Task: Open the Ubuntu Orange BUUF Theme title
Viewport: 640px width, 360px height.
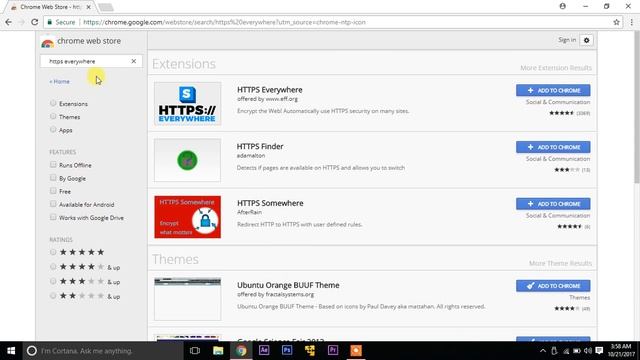Action: 288,285
